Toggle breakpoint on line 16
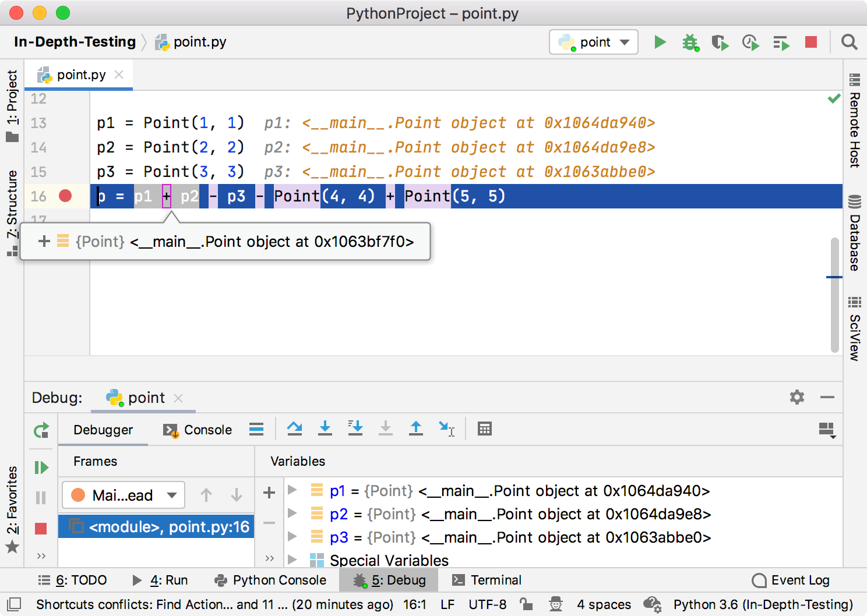Screen dimensions: 867x616 (65, 196)
